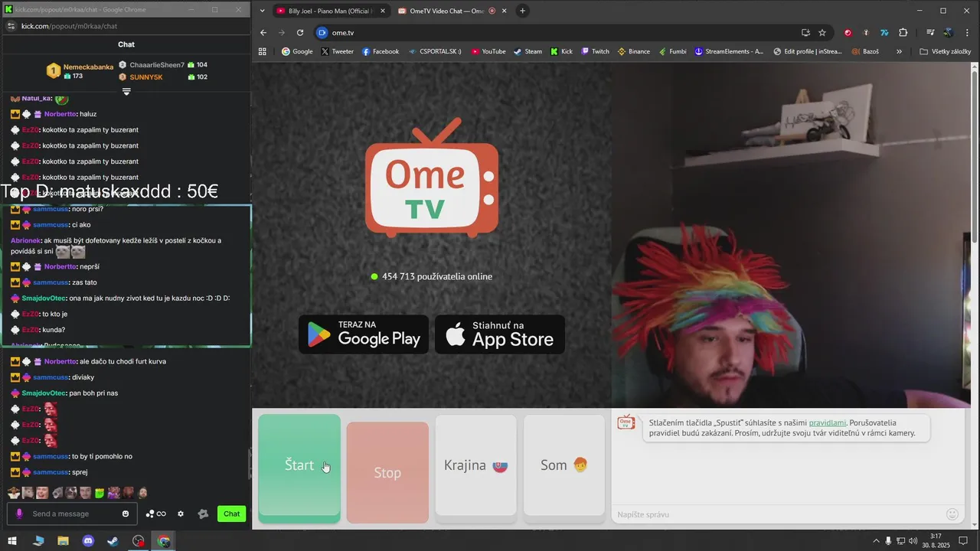Screen dimensions: 980x551
Task: Open the Google bookmark
Action: pos(297,51)
